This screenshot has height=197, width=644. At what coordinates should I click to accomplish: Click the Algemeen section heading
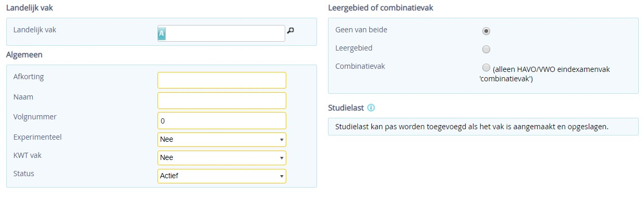[x=25, y=54]
